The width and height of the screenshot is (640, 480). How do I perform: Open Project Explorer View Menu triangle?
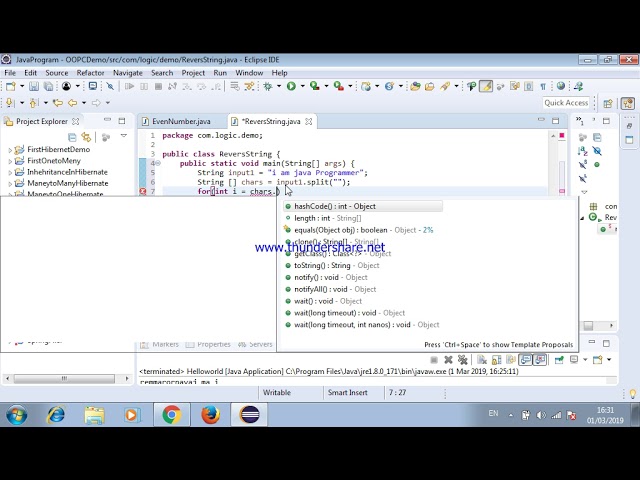coord(124,136)
